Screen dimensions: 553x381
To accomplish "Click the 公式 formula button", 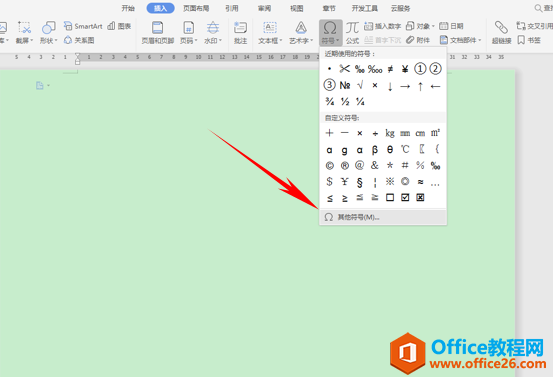I will tap(352, 32).
